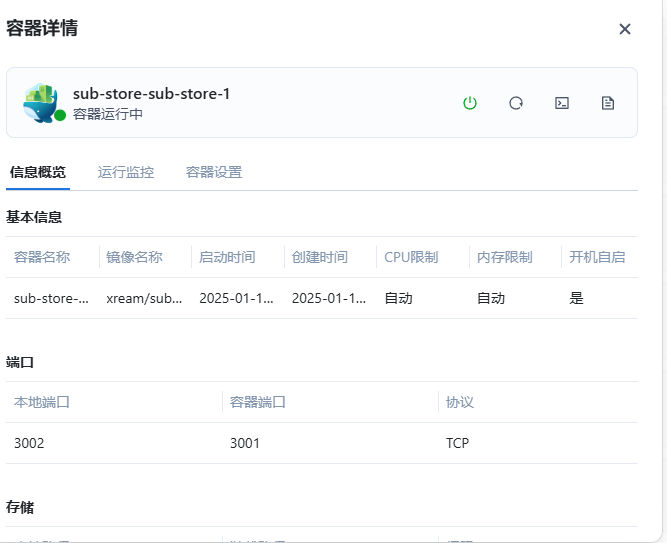This screenshot has width=667, height=543.
Task: Click the power icon to stop container
Action: click(x=470, y=103)
